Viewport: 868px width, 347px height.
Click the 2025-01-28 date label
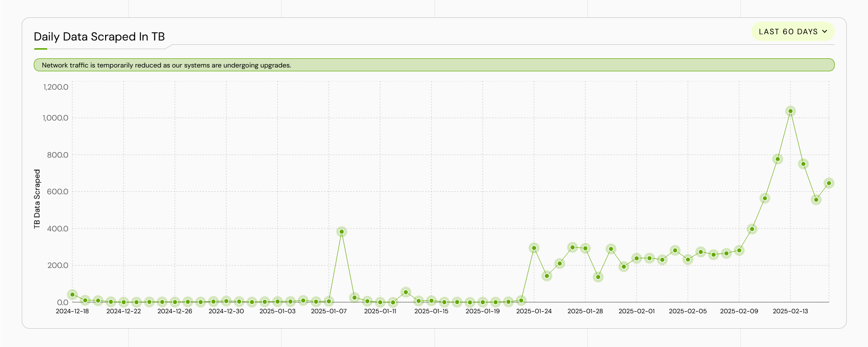click(585, 311)
